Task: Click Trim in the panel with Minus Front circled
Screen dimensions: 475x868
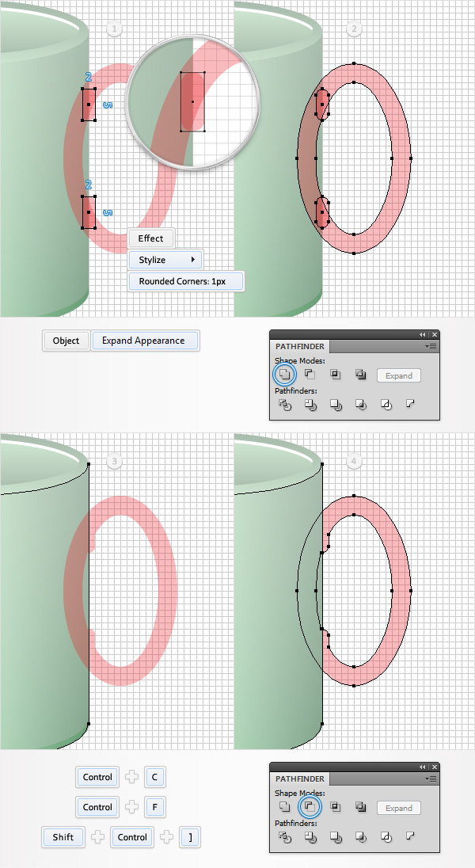Action: pyautogui.click(x=310, y=837)
